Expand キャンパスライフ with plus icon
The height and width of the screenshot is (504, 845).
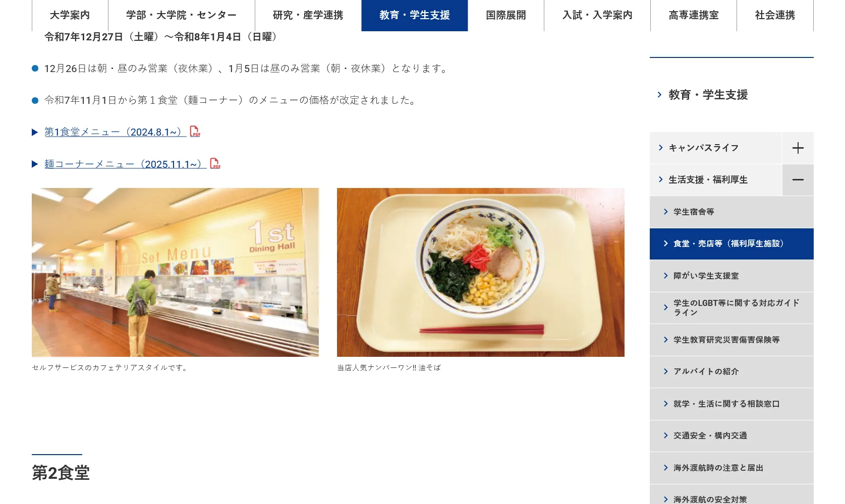coord(798,148)
